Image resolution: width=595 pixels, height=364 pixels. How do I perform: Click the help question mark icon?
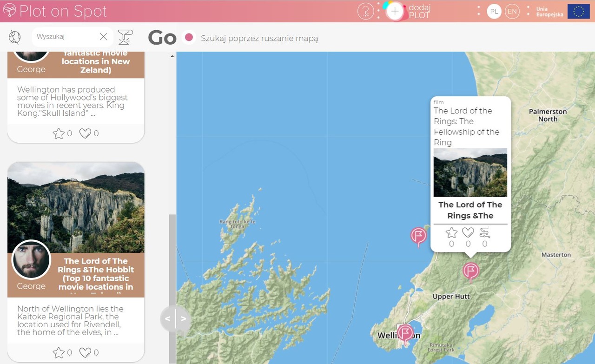tap(365, 11)
